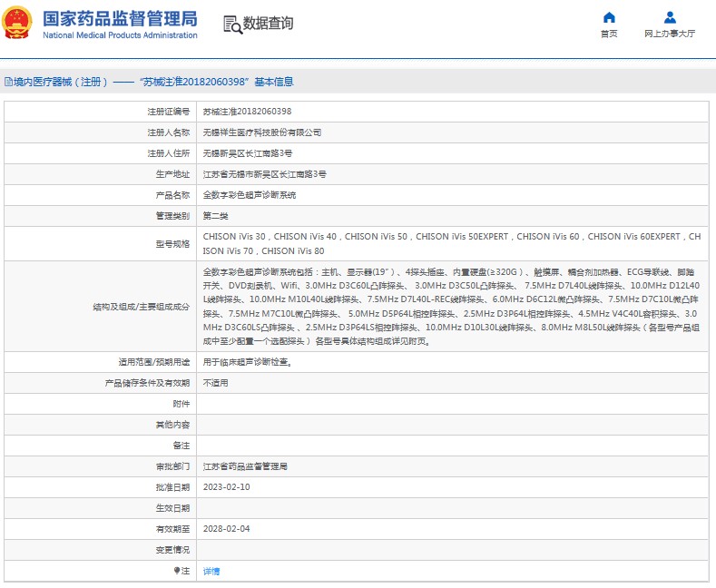The image size is (716, 588).
Task: Click the list icon before 境内医疗器械
Action: (x=7, y=82)
